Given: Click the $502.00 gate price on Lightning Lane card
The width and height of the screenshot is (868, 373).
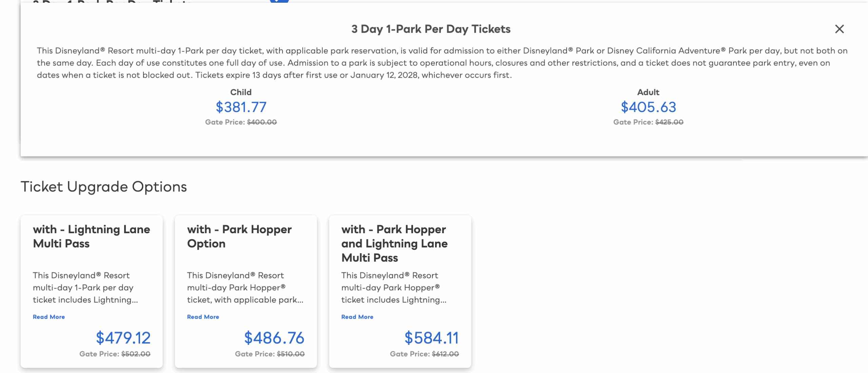Looking at the screenshot, I should (136, 354).
